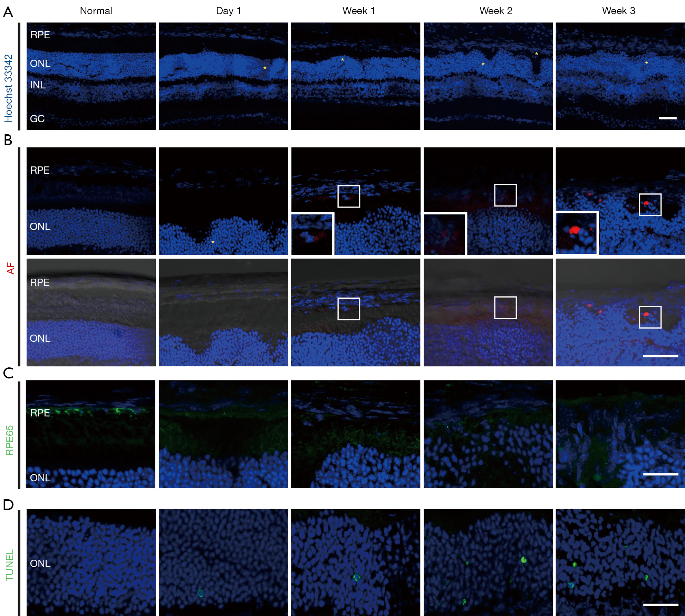685x616 pixels.
Task: View the RPE65 Day 1 image
Action: (x=223, y=434)
